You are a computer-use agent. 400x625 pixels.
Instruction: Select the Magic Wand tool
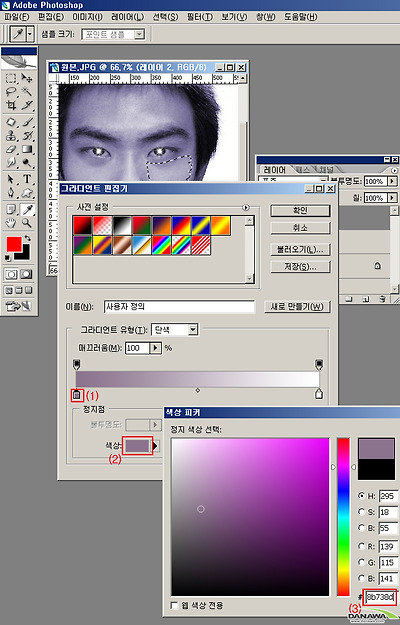pyautogui.click(x=27, y=92)
